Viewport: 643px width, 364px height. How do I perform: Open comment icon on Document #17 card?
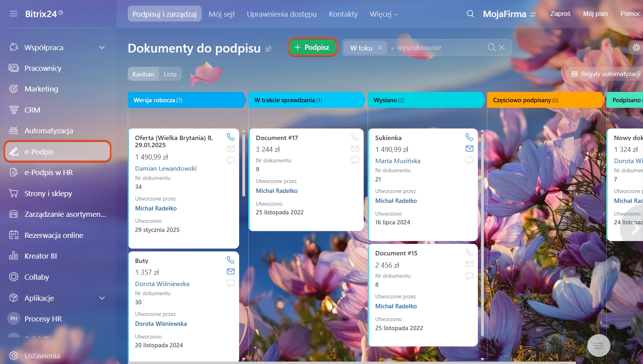coord(355,160)
